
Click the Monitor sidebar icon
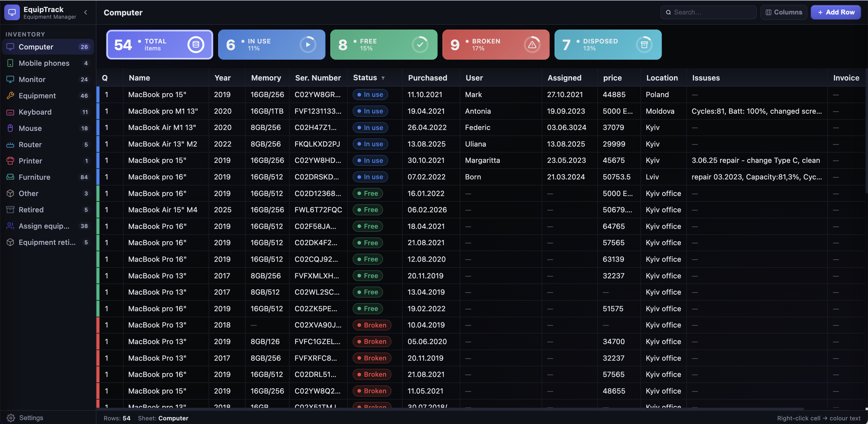(x=11, y=80)
